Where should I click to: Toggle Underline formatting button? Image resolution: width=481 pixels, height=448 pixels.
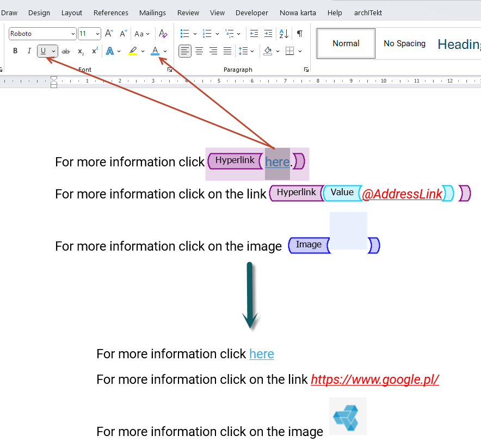[43, 51]
